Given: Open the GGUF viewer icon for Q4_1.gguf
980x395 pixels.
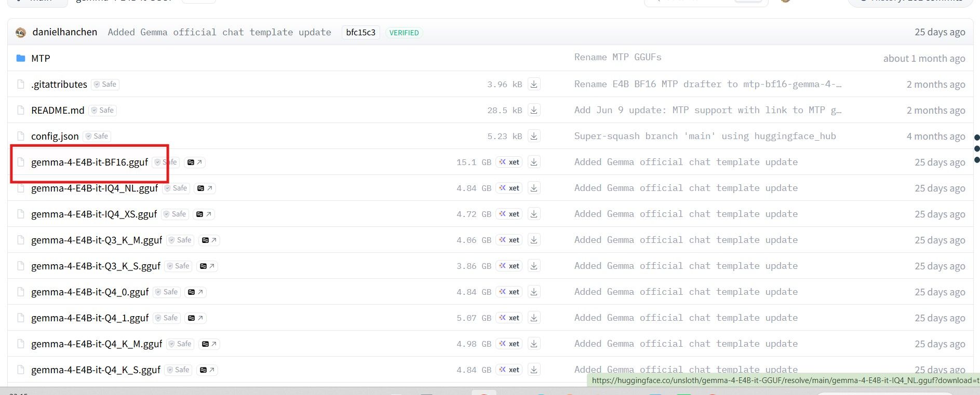Looking at the screenshot, I should [196, 318].
